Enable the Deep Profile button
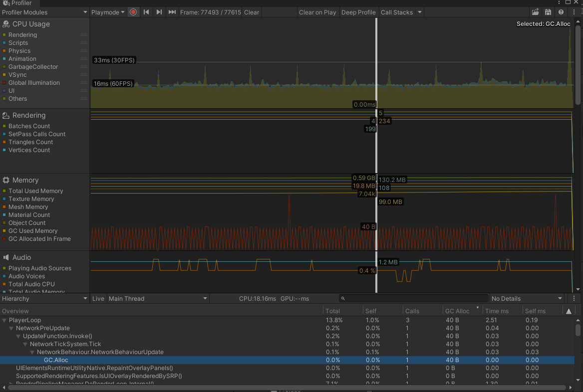 358,12
